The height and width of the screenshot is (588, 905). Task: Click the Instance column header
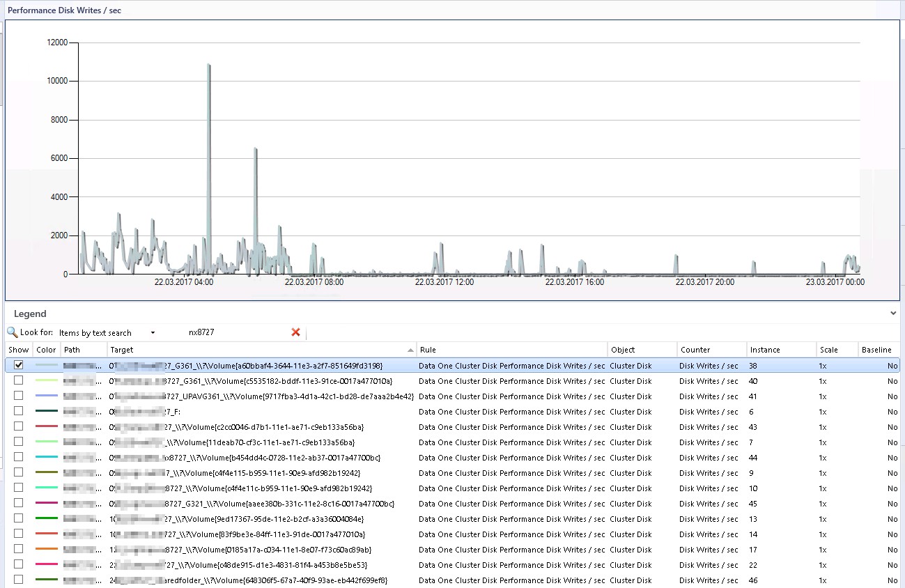(780, 350)
